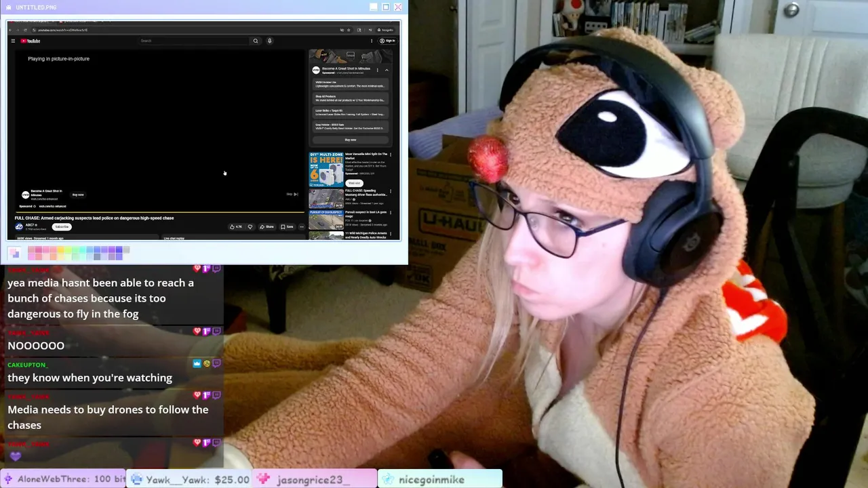
Task: Open options for Become A Great Shot ad
Action: 378,70
